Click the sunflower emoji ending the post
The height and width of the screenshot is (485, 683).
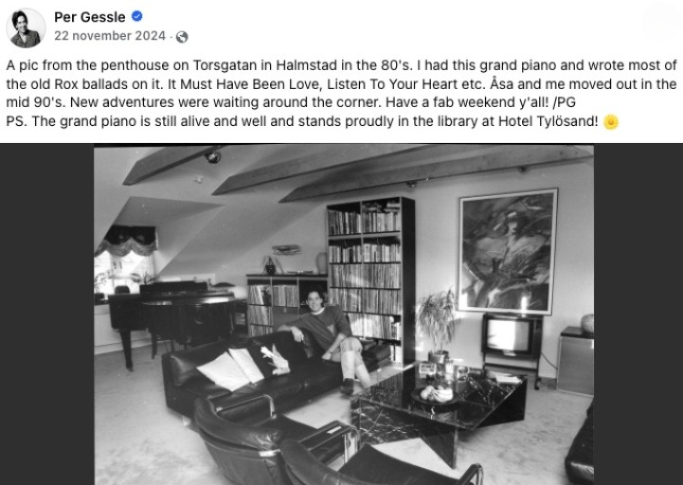tap(611, 122)
